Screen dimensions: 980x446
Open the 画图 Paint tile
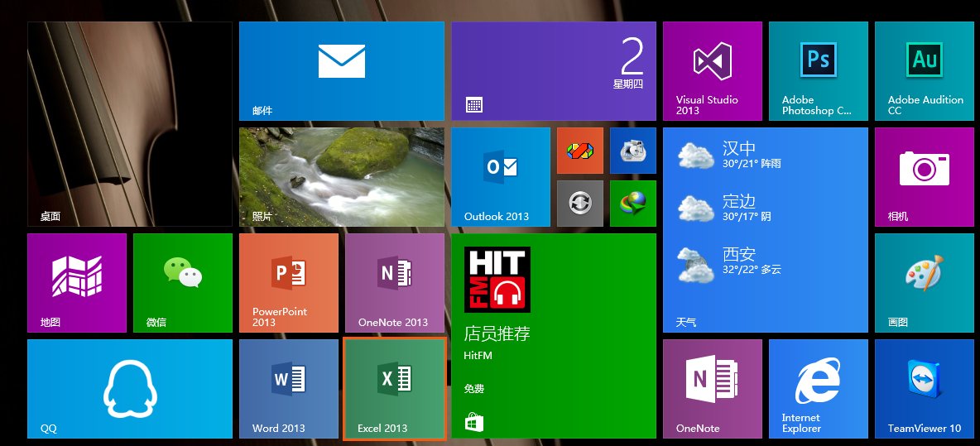925,283
